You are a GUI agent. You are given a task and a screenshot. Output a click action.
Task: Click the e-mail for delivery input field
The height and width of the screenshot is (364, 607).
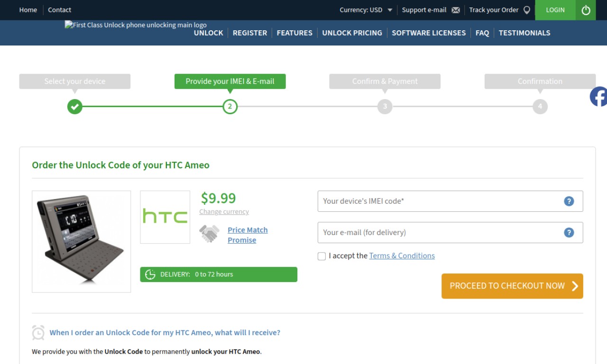point(450,233)
